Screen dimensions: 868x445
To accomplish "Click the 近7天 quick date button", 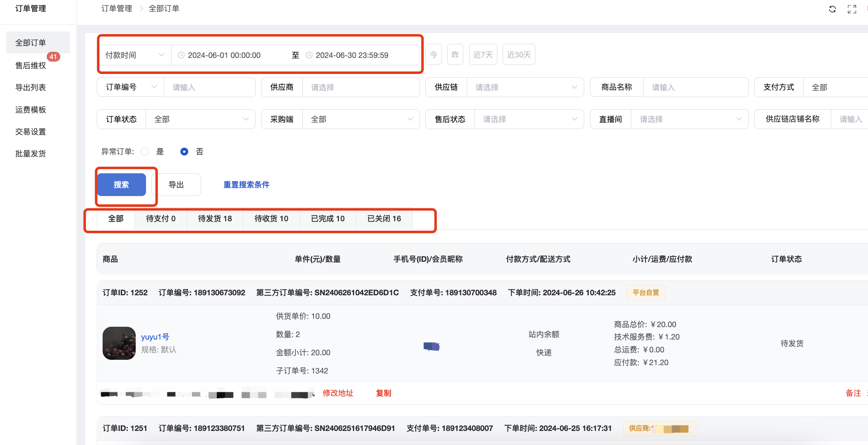I will tap(483, 55).
